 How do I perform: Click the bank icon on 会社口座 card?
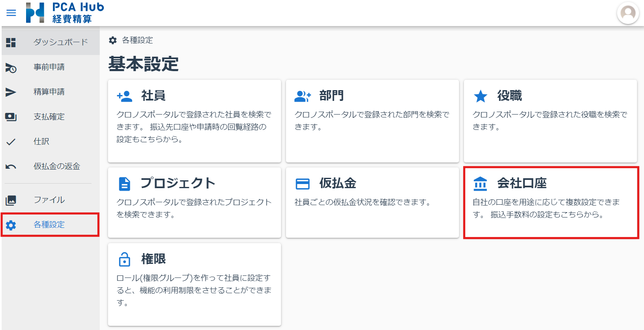(x=480, y=184)
